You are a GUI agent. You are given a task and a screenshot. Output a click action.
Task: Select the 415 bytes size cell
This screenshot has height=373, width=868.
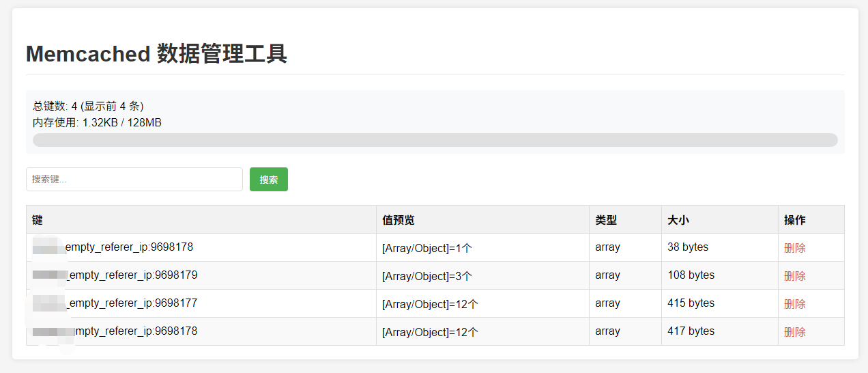(x=691, y=303)
